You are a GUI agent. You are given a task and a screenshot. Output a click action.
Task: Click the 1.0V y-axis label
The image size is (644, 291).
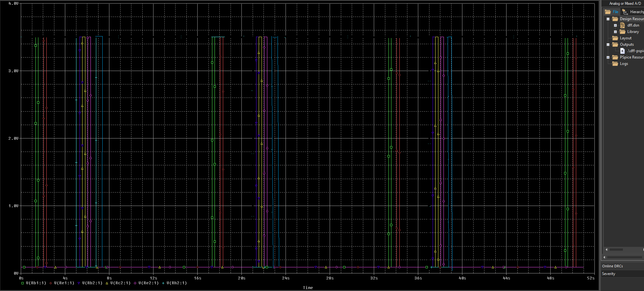point(13,206)
